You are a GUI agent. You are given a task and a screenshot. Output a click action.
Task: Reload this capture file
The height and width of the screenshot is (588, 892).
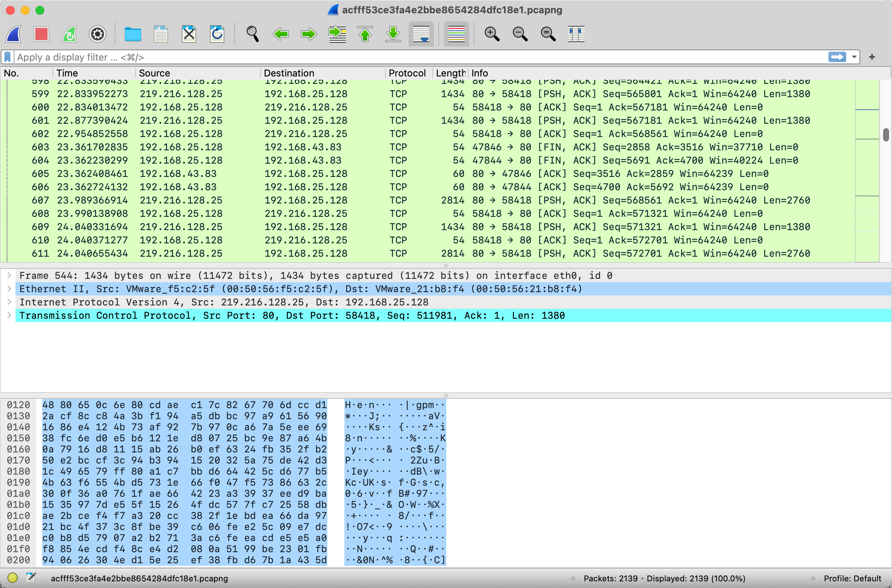[x=217, y=34]
